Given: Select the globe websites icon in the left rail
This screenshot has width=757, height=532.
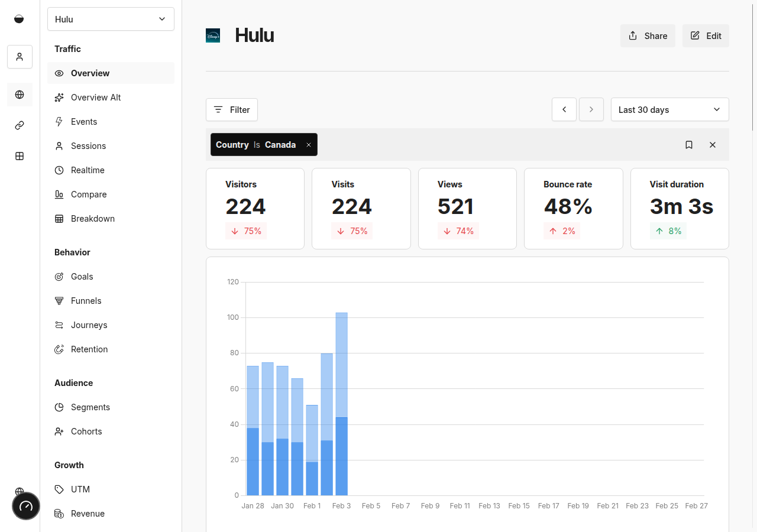Looking at the screenshot, I should pos(20,95).
